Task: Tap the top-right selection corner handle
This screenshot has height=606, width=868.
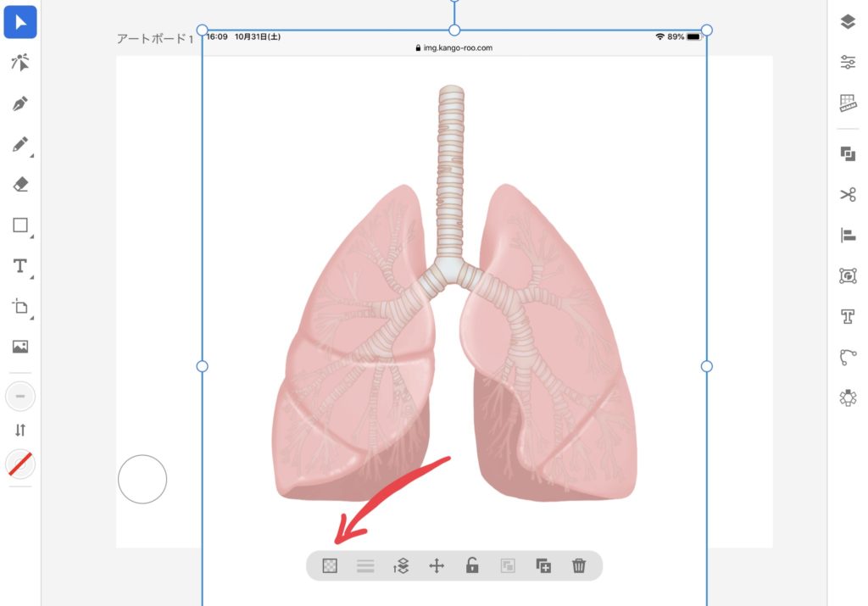Action: [x=707, y=30]
